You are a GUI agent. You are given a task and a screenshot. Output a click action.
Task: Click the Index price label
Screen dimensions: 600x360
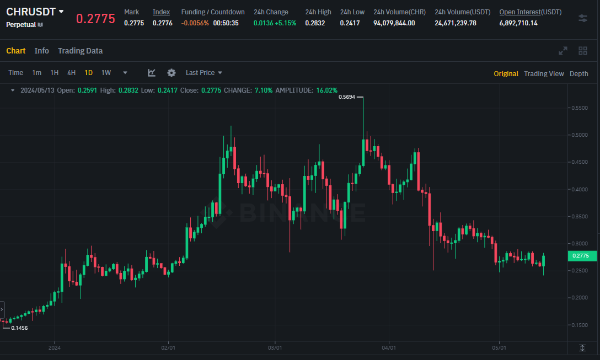click(x=161, y=12)
